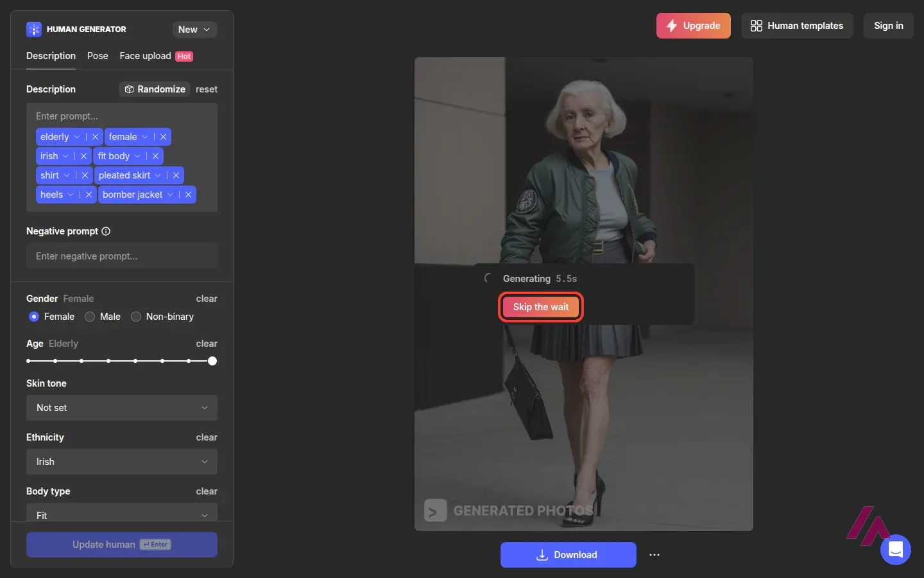Image resolution: width=924 pixels, height=578 pixels.
Task: Click the Sign in button
Action: click(889, 26)
